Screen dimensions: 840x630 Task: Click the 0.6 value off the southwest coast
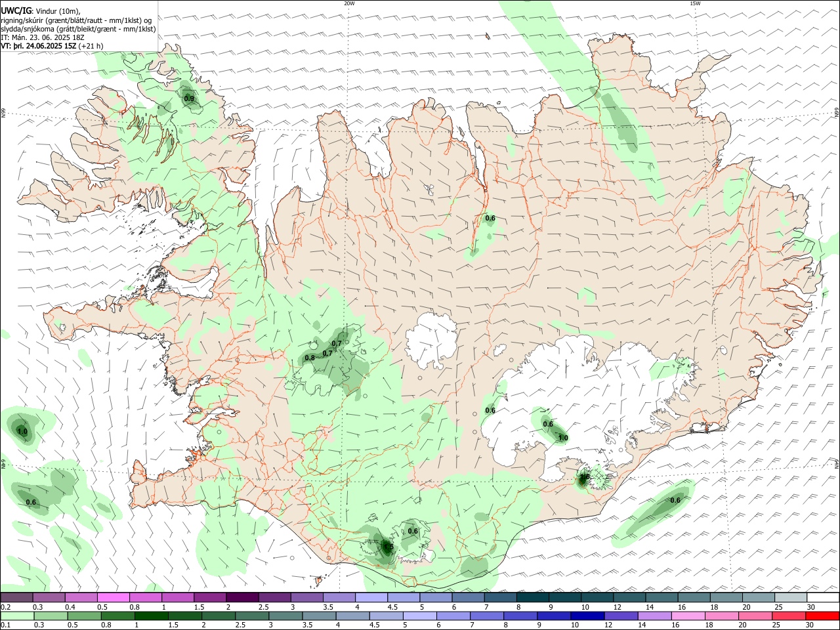(x=31, y=503)
